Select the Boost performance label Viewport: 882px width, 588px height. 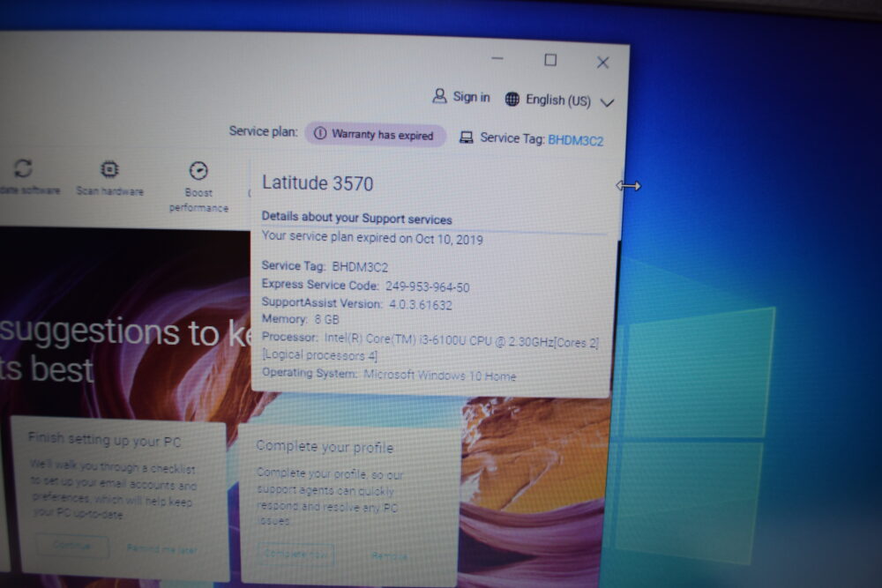[x=198, y=200]
